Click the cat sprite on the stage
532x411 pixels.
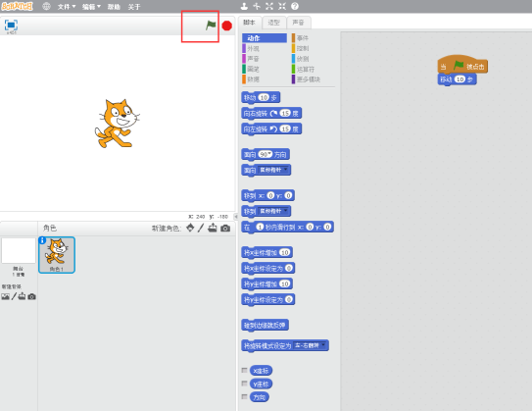tap(117, 124)
